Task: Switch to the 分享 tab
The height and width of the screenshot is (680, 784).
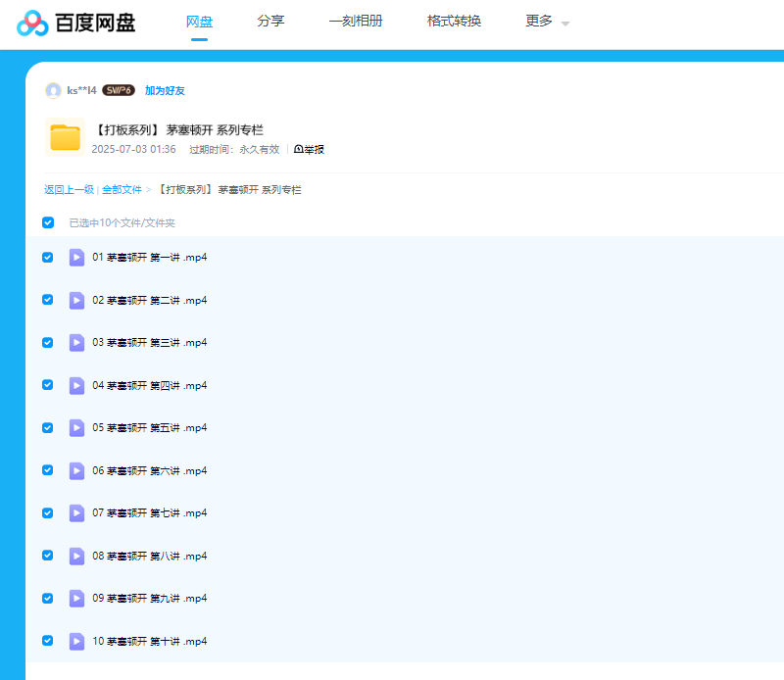Action: (270, 21)
